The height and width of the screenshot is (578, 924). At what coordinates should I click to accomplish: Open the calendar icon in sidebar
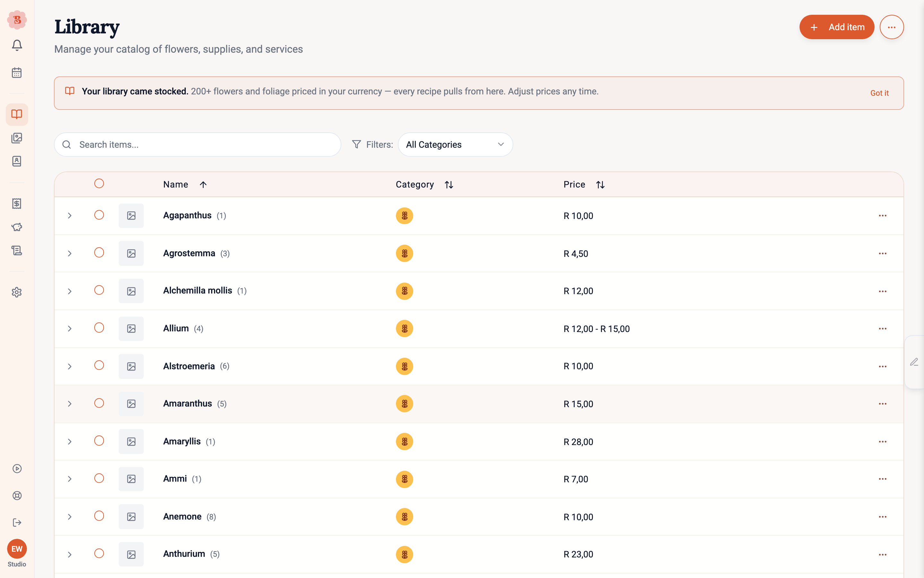point(17,73)
